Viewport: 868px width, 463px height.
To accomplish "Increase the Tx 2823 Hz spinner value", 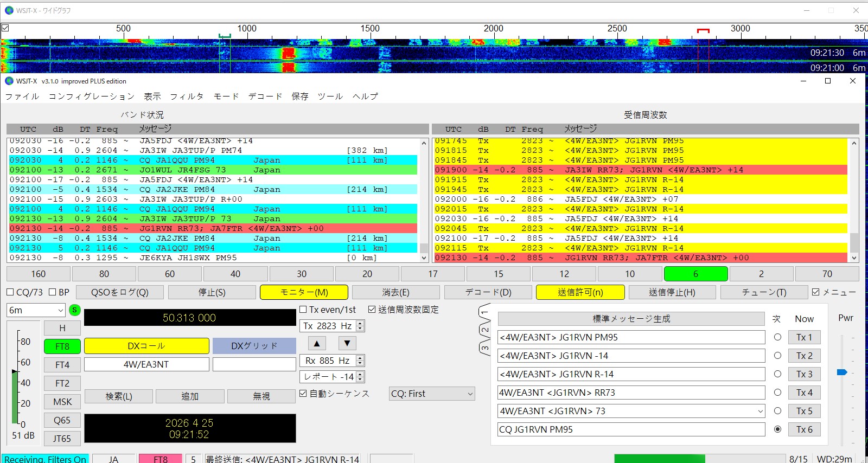I will (360, 323).
